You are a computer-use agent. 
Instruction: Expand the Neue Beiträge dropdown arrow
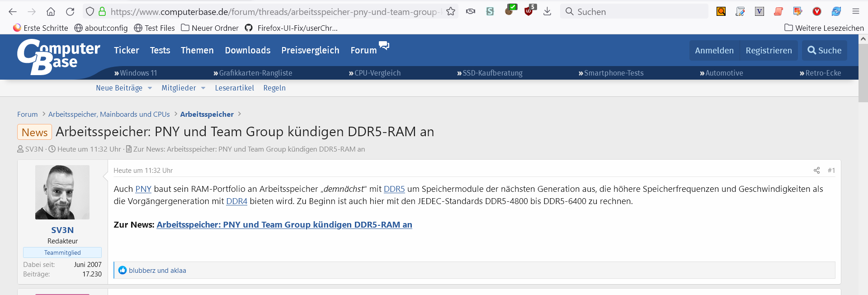pos(150,88)
